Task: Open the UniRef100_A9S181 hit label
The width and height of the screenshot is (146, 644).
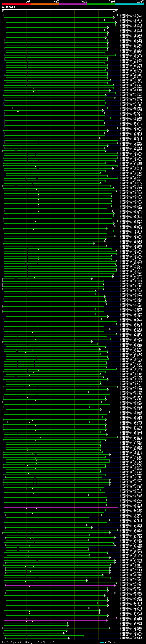Action: pyautogui.click(x=131, y=20)
